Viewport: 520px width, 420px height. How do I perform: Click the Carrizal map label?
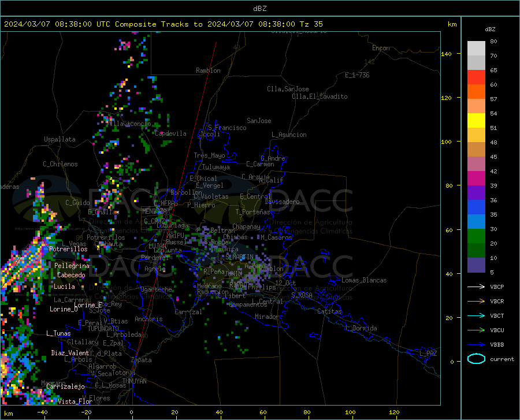[188, 312]
